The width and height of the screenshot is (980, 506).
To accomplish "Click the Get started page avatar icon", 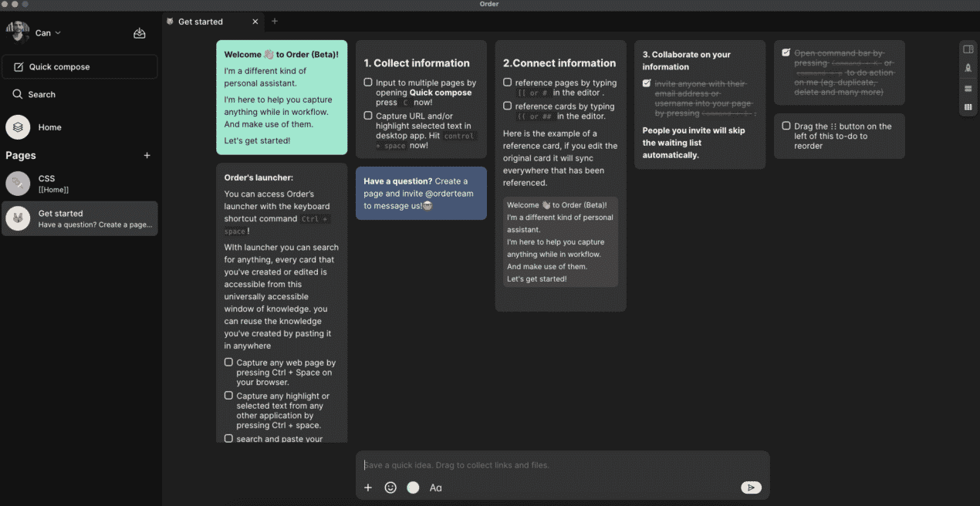I will point(18,218).
